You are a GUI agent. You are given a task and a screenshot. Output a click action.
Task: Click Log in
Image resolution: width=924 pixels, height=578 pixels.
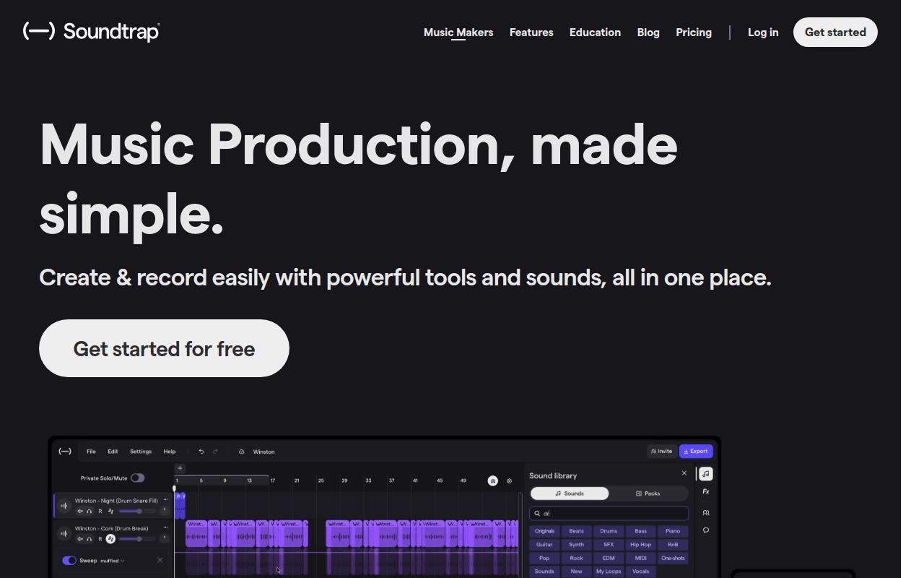(763, 33)
